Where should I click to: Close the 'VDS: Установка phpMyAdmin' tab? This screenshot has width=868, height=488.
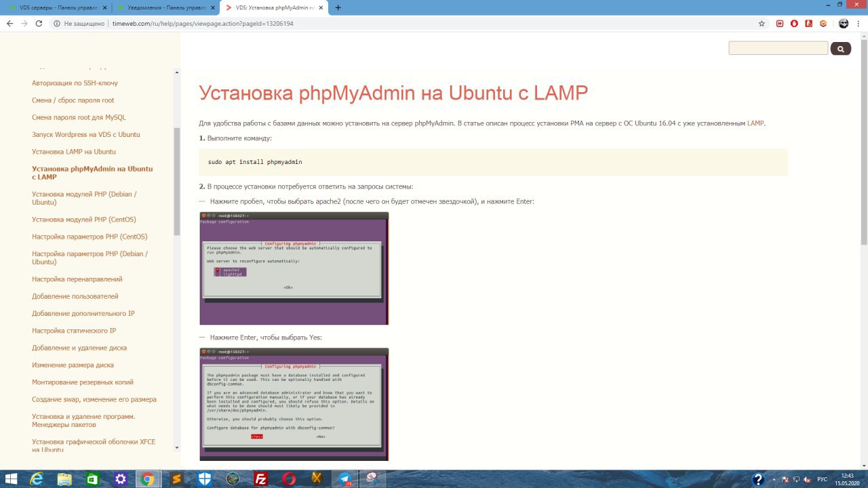[322, 7]
